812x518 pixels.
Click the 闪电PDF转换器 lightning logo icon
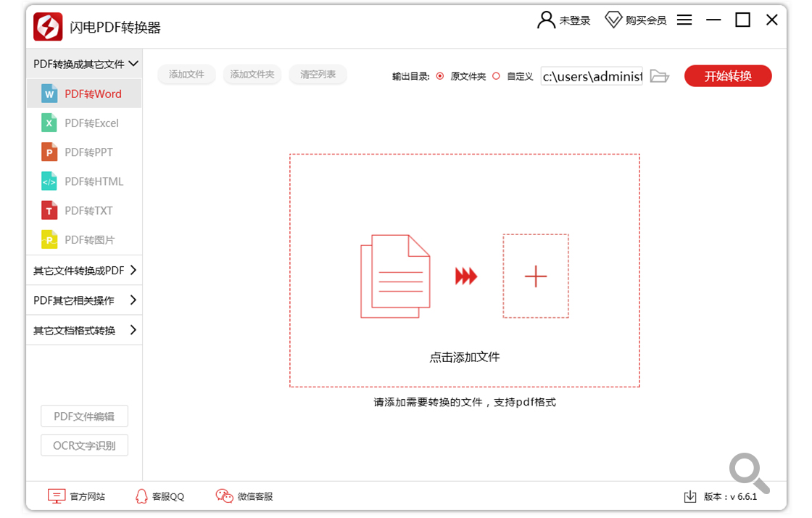pos(48,26)
